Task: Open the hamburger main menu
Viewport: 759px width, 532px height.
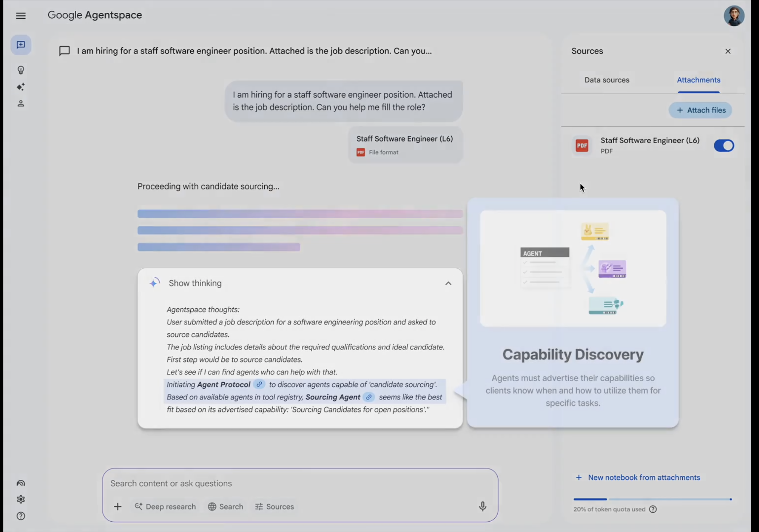Action: pos(20,15)
